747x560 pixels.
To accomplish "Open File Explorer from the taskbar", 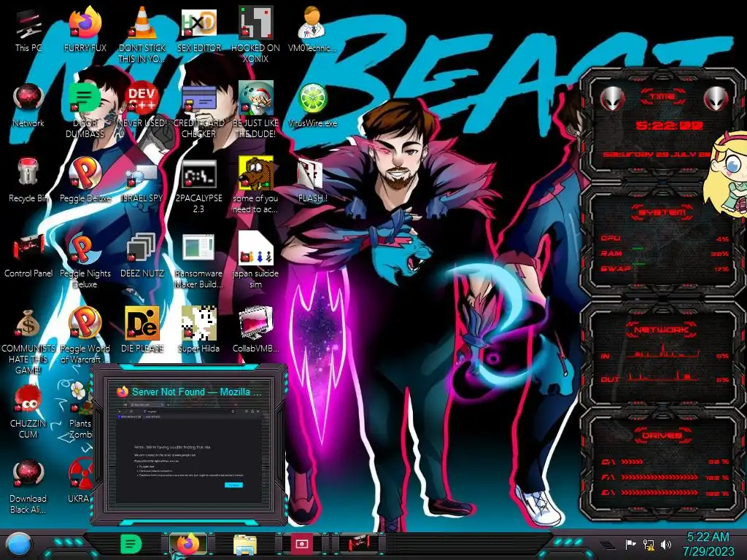I will (x=245, y=544).
